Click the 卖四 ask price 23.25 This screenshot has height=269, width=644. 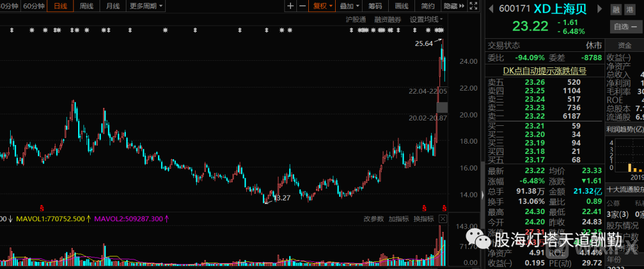point(535,90)
